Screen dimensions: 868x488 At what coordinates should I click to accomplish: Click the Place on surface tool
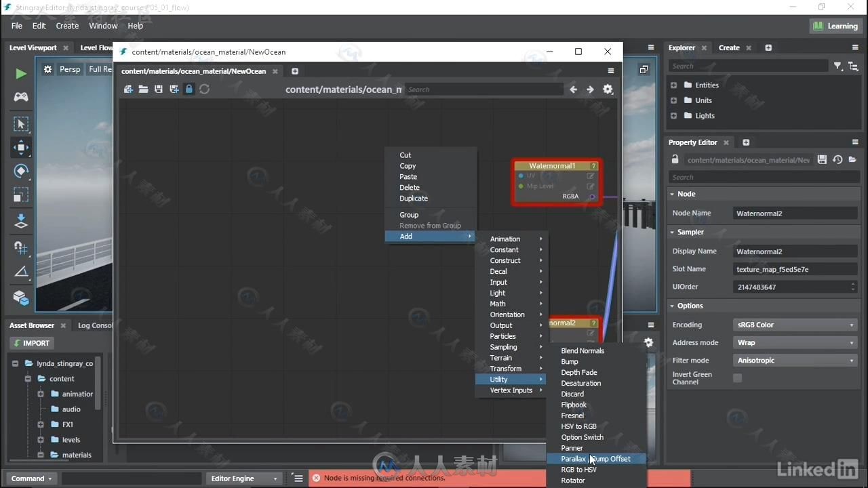[21, 222]
